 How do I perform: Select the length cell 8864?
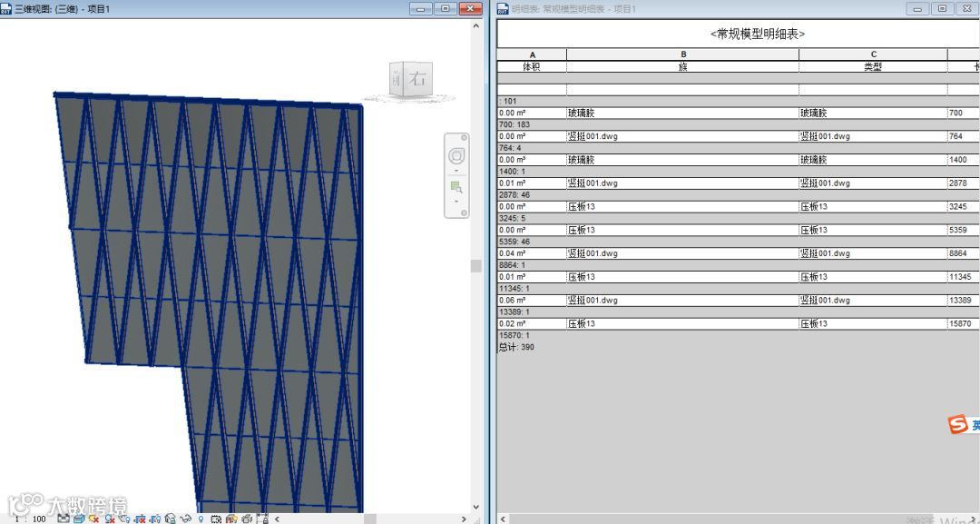click(964, 253)
